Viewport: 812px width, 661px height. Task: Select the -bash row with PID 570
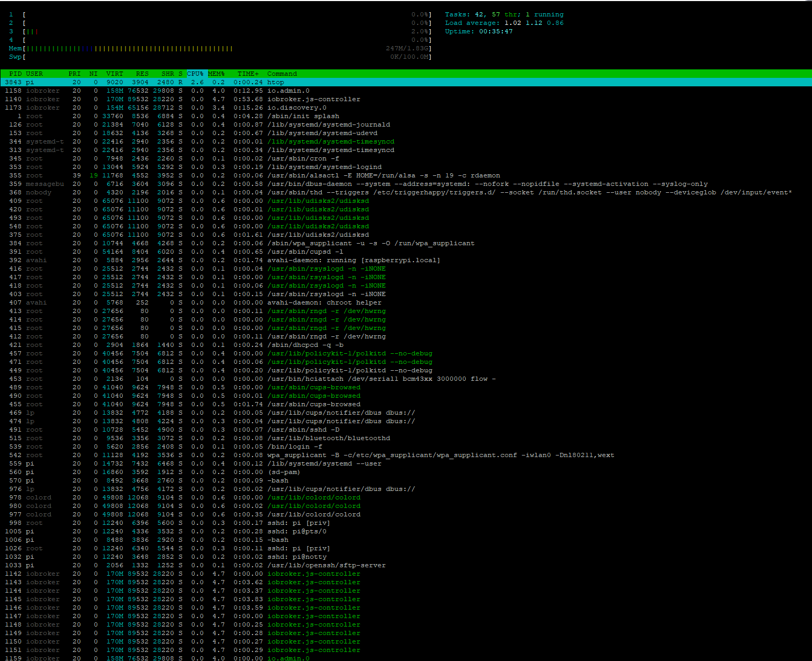[x=406, y=480]
